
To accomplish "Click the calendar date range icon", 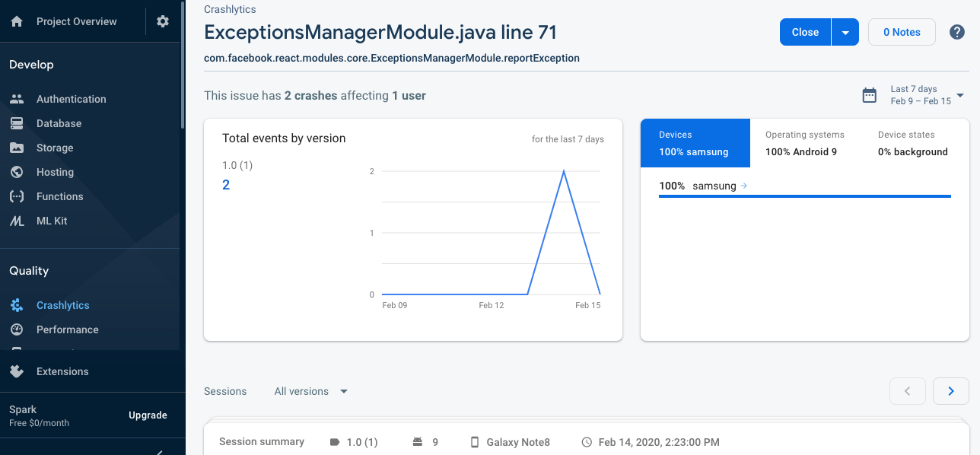I will (x=869, y=95).
